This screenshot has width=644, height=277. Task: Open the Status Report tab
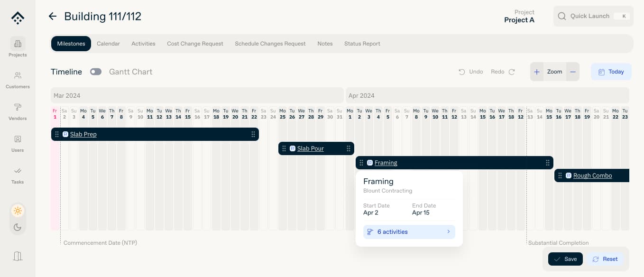click(x=362, y=44)
